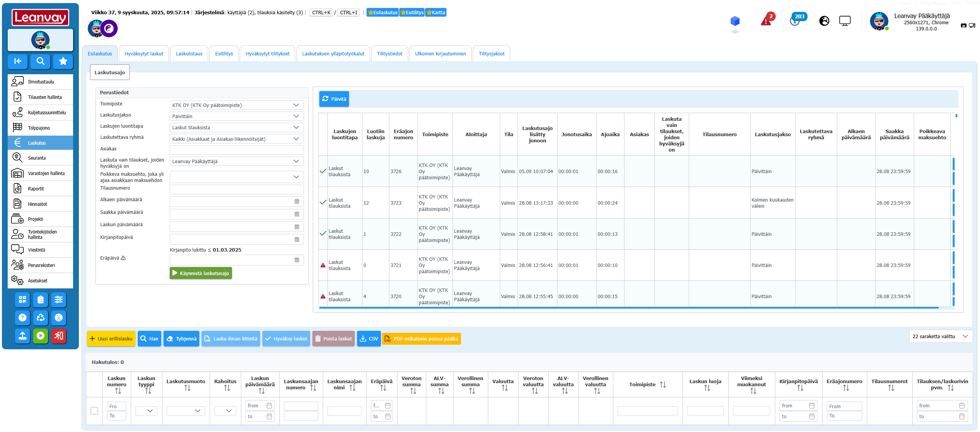Collapse sidebar with the arrow-left icon
The height and width of the screenshot is (432, 980).
[x=18, y=61]
